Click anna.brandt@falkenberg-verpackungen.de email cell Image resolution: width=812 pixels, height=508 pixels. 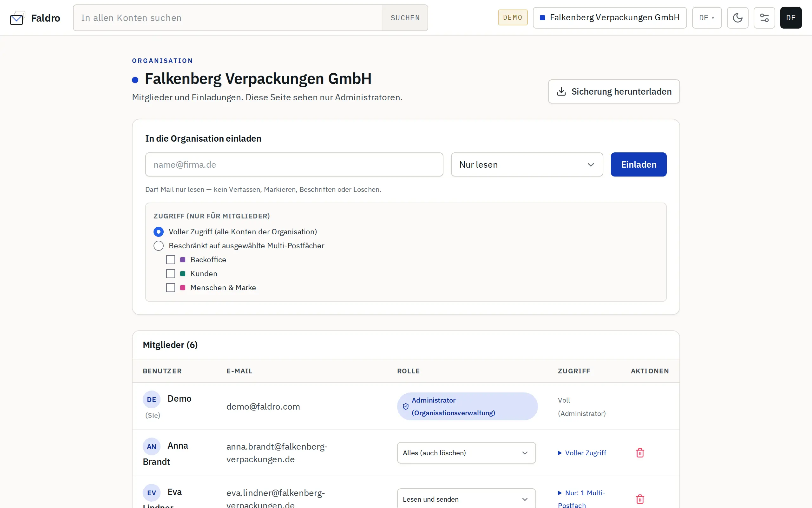(x=277, y=453)
